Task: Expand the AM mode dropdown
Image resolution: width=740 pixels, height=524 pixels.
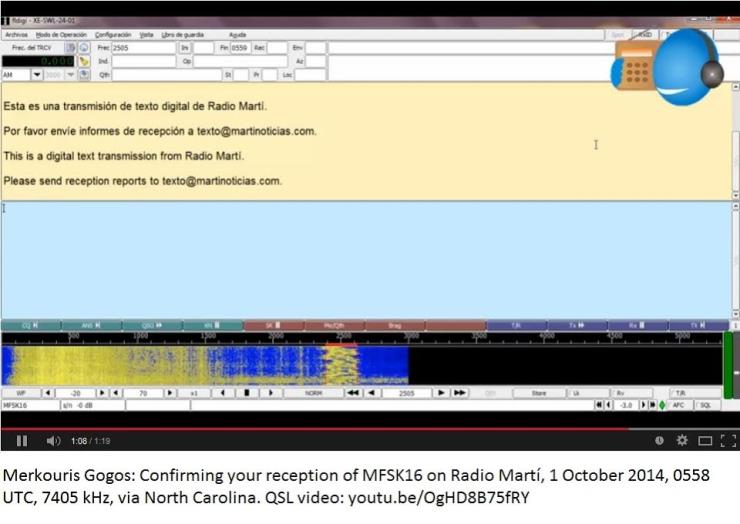Action: (x=37, y=75)
